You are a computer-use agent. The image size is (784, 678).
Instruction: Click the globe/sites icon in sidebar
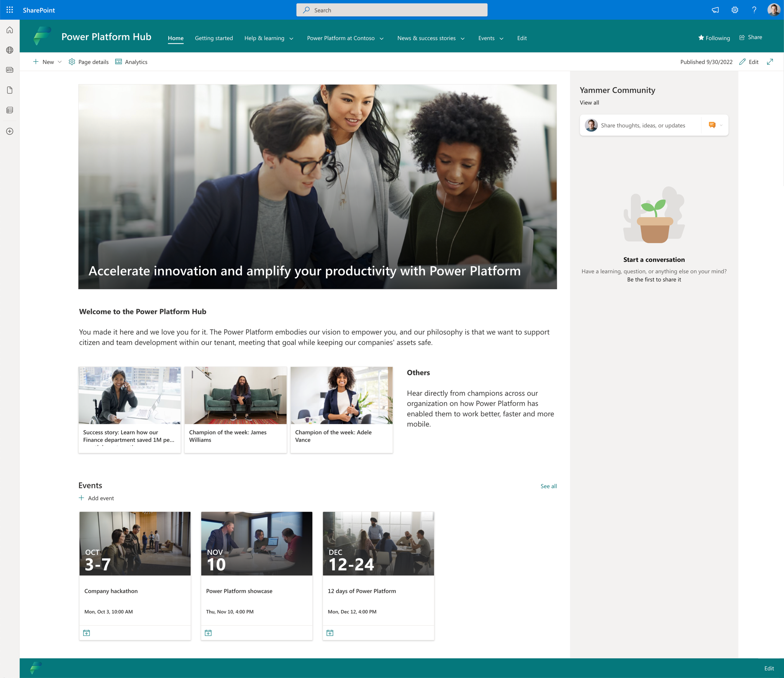10,50
